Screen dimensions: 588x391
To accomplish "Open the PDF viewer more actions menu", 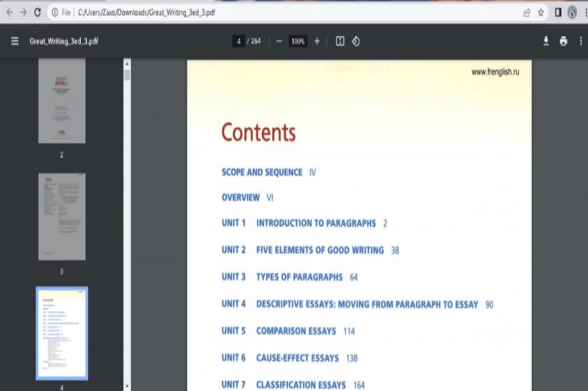I will coord(581,41).
